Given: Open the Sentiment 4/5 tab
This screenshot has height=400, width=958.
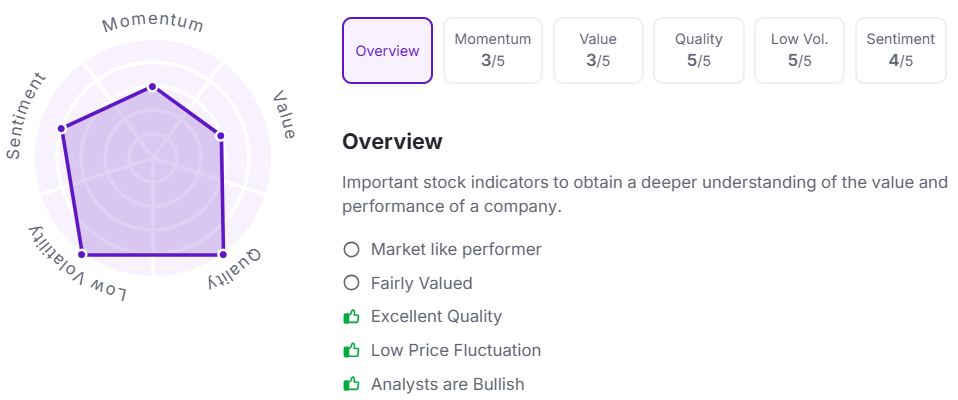Looking at the screenshot, I should [901, 51].
